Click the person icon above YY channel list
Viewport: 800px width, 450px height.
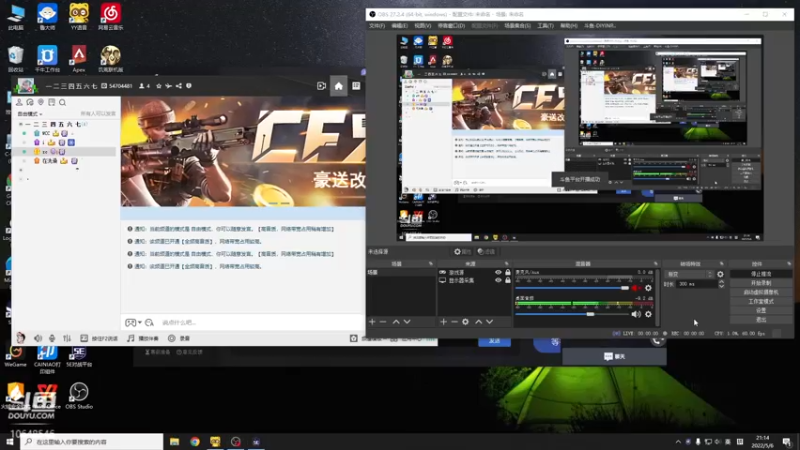(x=19, y=103)
